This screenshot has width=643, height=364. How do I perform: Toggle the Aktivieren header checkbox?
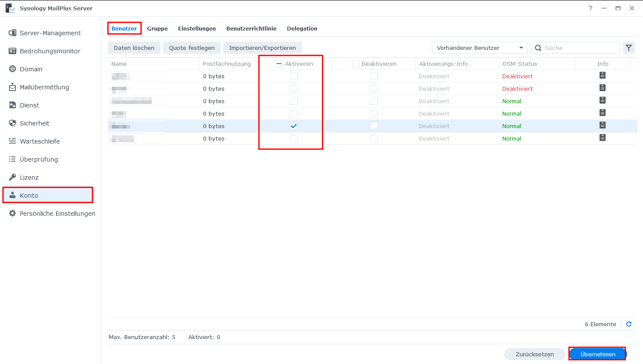[279, 64]
